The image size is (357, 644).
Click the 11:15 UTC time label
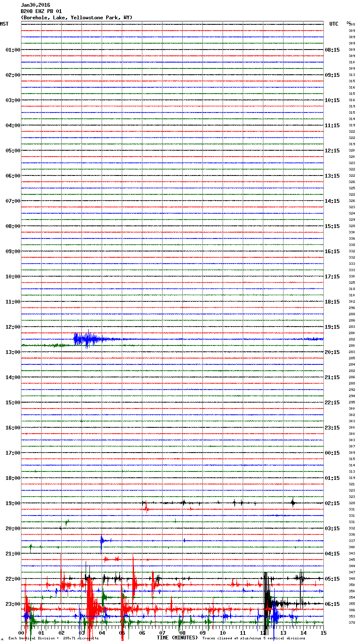tap(332, 126)
